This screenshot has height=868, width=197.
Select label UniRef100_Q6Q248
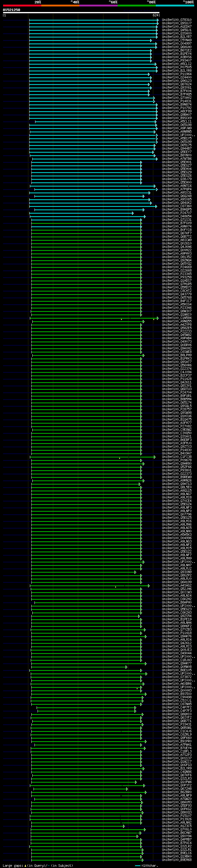pyautogui.click(x=177, y=196)
